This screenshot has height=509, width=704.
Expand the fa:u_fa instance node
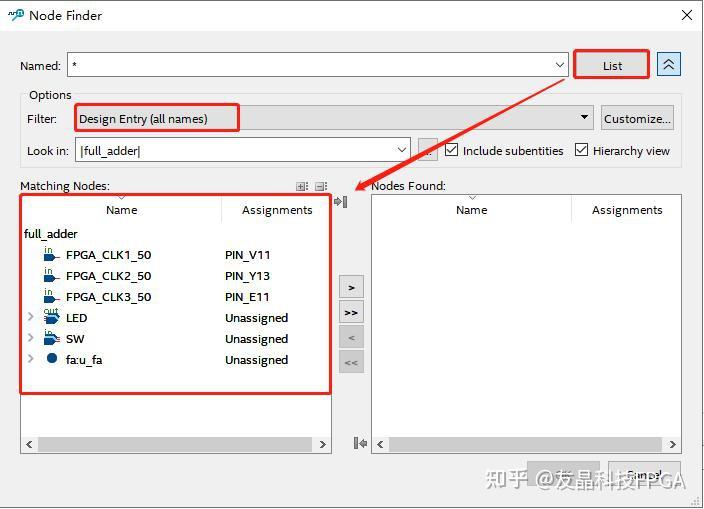(x=31, y=359)
